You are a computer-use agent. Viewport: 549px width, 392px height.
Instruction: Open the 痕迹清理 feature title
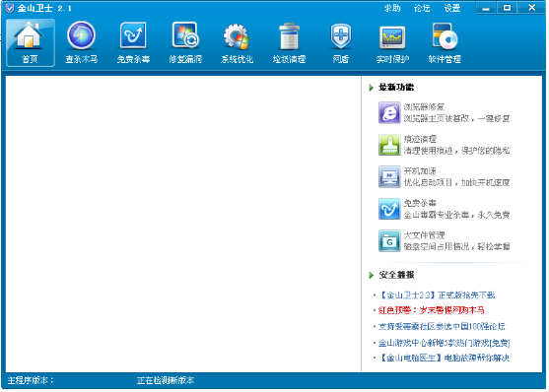(x=420, y=139)
